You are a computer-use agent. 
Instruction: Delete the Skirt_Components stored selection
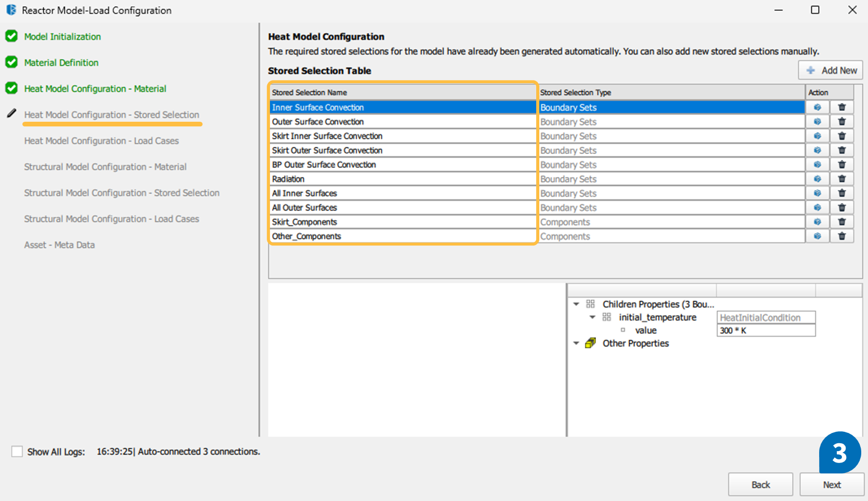coord(841,222)
